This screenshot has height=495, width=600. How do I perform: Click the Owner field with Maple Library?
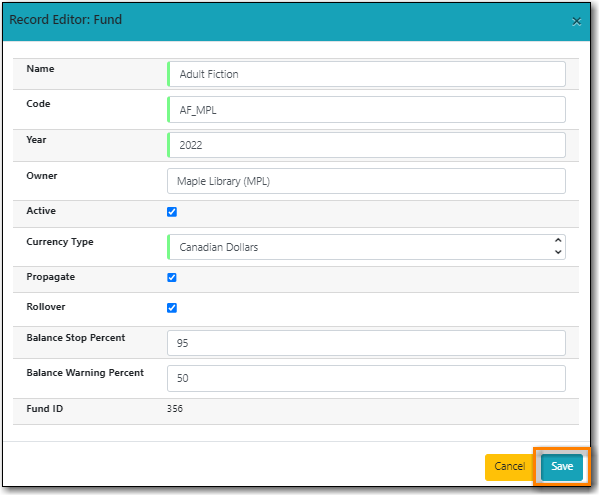tap(366, 181)
